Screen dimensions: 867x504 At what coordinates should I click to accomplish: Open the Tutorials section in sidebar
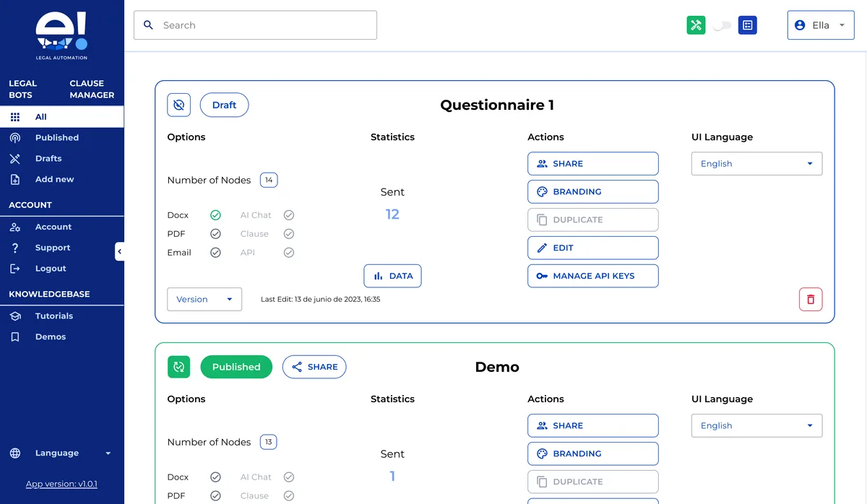tap(53, 316)
